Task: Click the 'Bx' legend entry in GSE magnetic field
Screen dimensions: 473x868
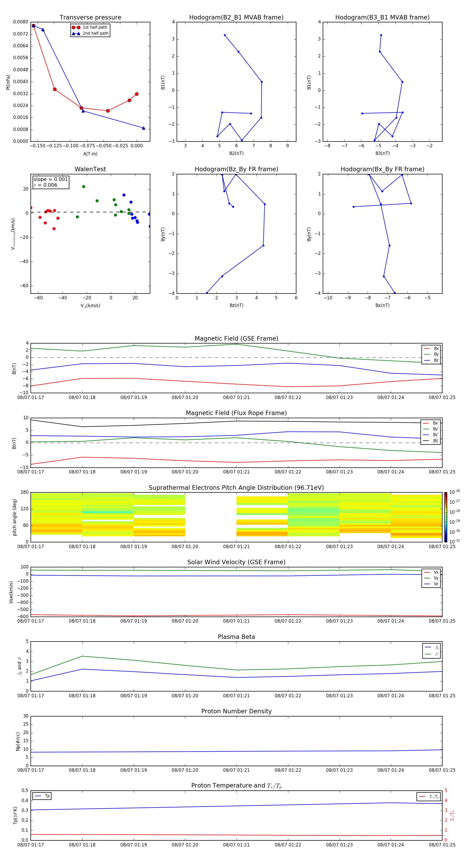Action: 431,349
